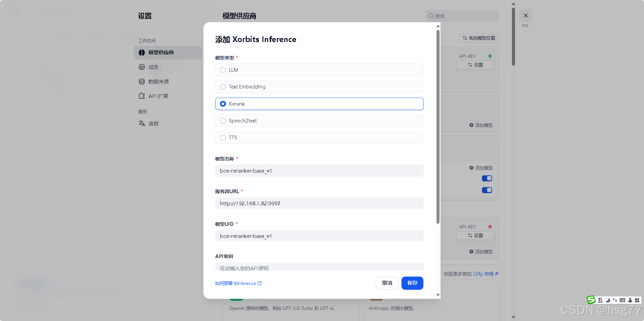
Task: Select the Rerank model type option
Action: point(319,104)
